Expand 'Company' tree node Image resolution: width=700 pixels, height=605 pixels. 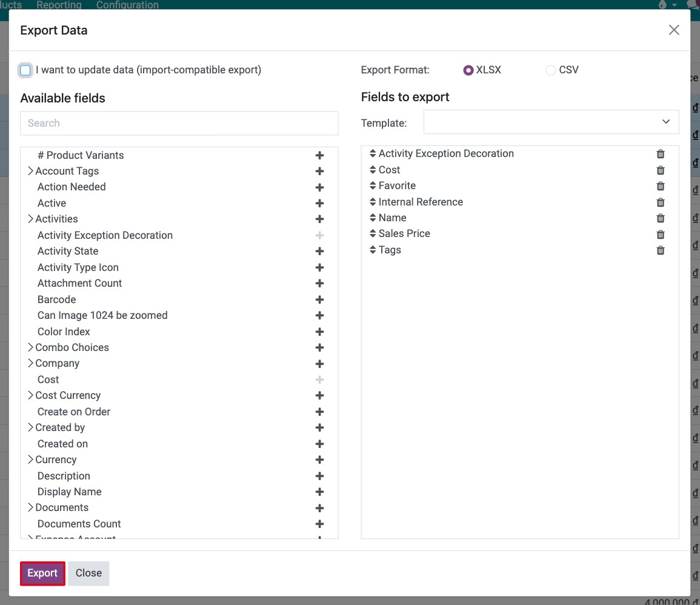point(30,364)
